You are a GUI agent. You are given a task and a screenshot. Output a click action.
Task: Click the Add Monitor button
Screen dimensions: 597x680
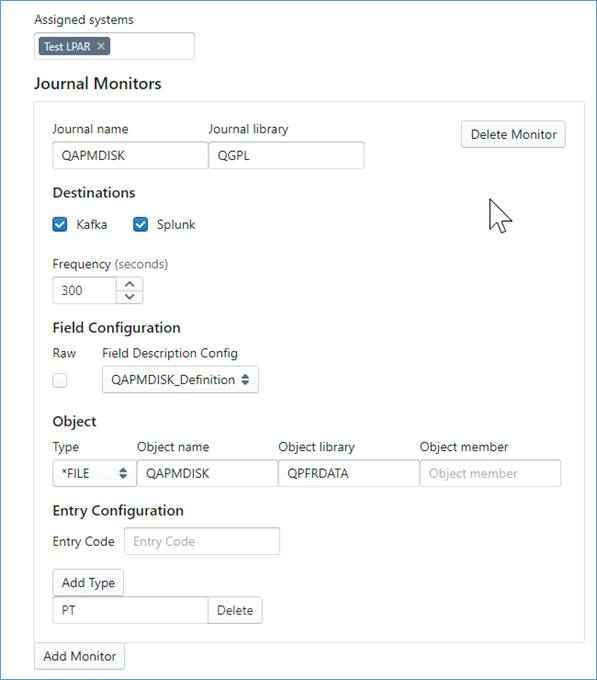(x=79, y=656)
